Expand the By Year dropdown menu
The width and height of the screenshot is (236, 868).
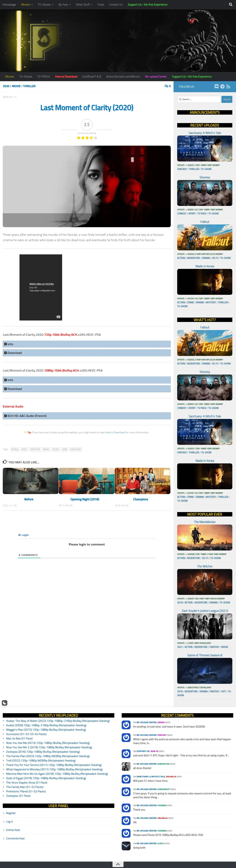(64, 5)
